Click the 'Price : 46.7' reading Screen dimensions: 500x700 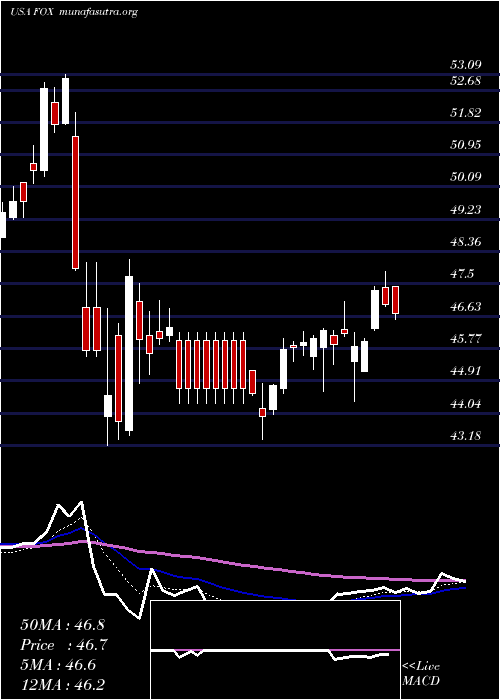[62, 645]
